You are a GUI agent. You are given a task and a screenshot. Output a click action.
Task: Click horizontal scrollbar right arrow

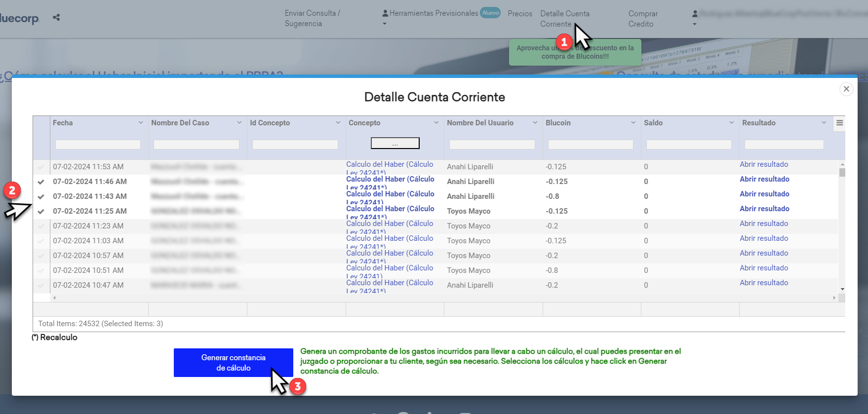click(834, 298)
